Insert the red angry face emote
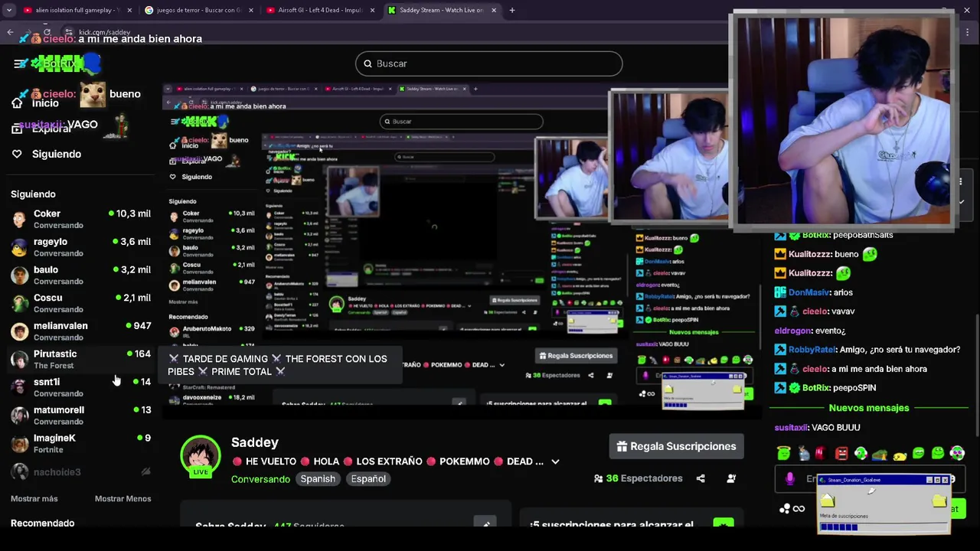This screenshot has height=551, width=980. point(841,453)
